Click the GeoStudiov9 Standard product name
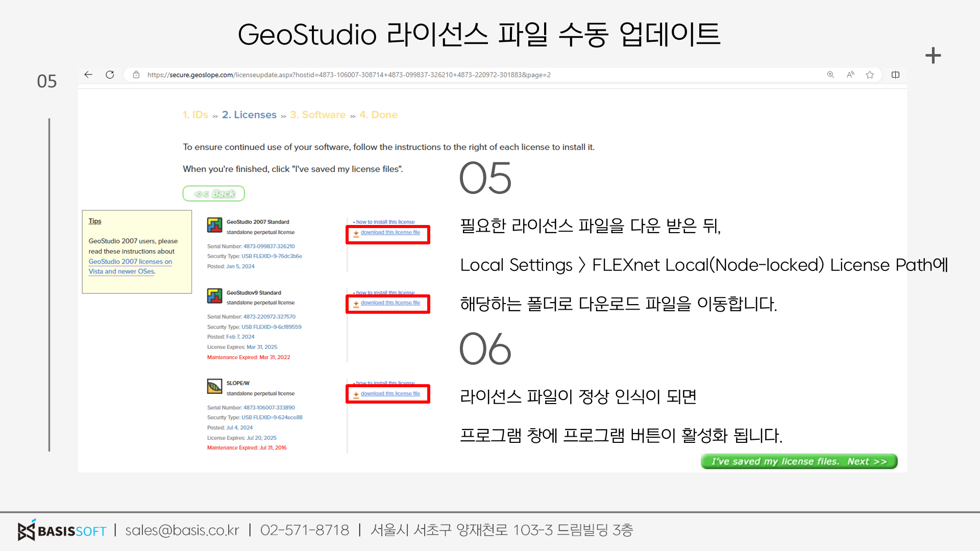 (x=254, y=293)
